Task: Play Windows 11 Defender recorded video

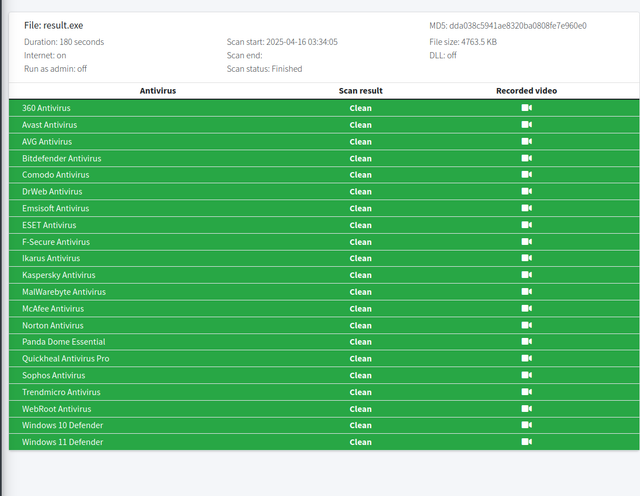Action: pyautogui.click(x=527, y=441)
